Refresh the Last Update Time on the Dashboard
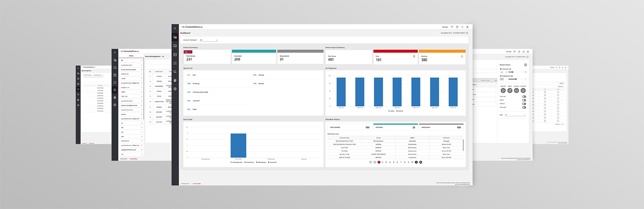This screenshot has height=209, width=644. pyautogui.click(x=467, y=33)
